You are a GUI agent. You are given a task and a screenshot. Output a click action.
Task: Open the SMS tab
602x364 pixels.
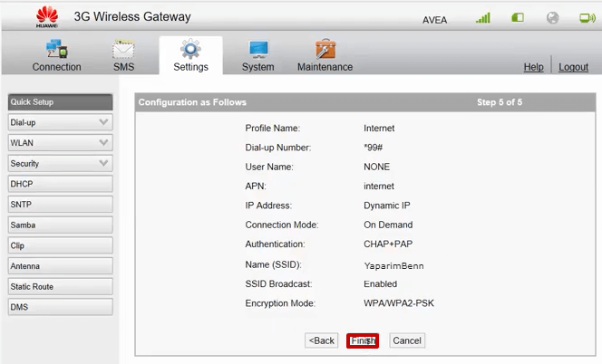tap(123, 55)
